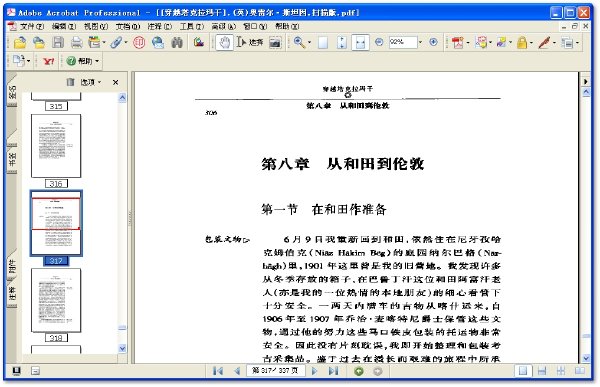Select the page 318 thumbnail
The width and height of the screenshot is (600, 387).
(x=56, y=300)
